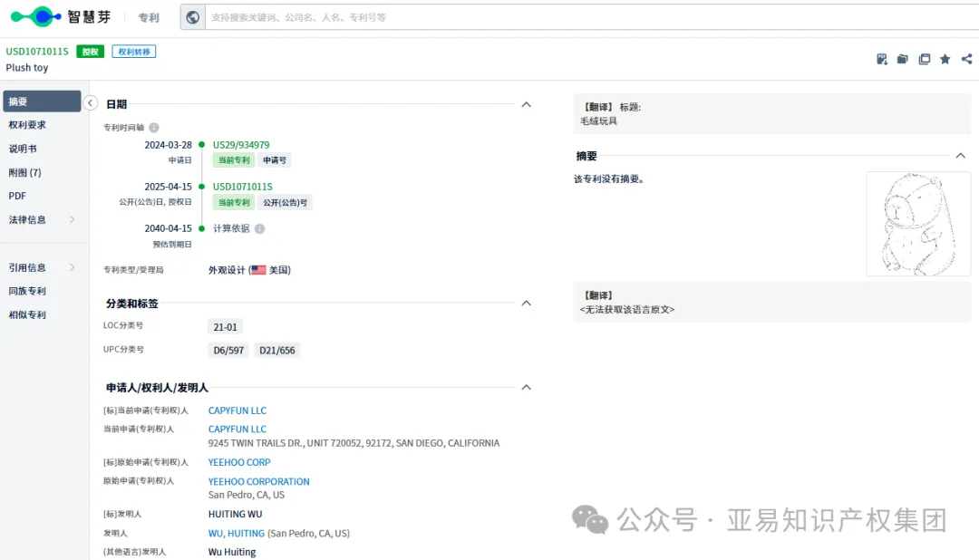Click the 授权 status badge
Screen dimensions: 979x560
click(90, 51)
